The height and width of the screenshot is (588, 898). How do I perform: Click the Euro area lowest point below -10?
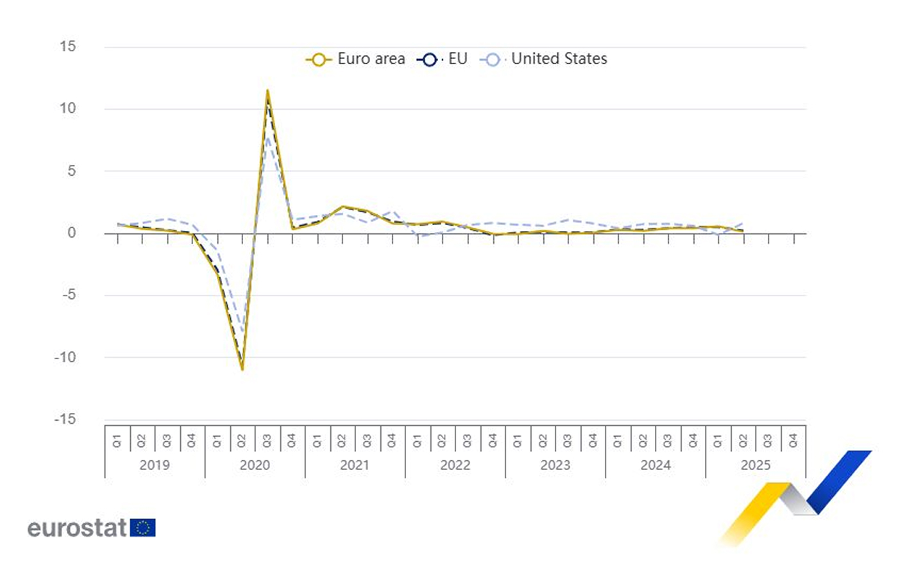tap(242, 369)
